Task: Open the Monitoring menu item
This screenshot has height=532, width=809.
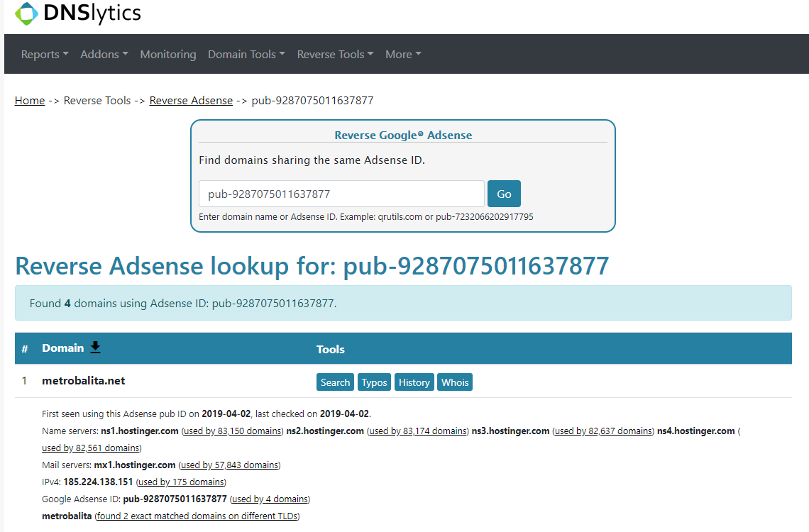Action: pyautogui.click(x=168, y=54)
